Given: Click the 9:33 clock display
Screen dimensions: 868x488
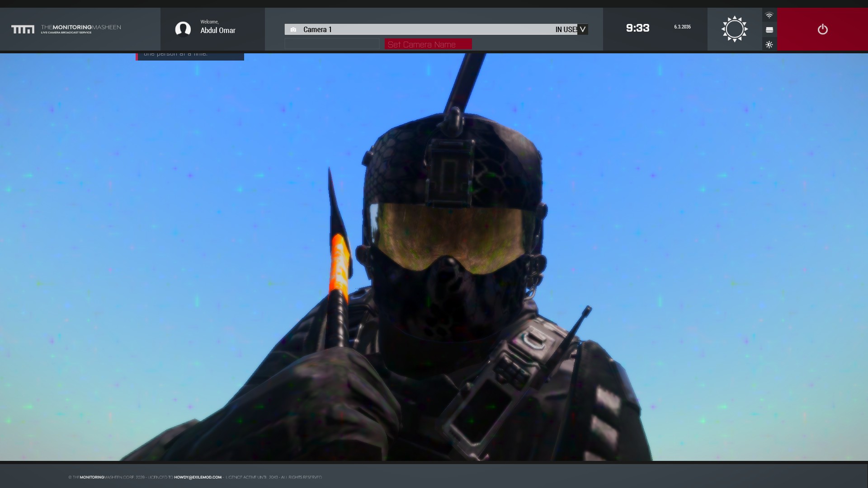Looking at the screenshot, I should coord(637,28).
